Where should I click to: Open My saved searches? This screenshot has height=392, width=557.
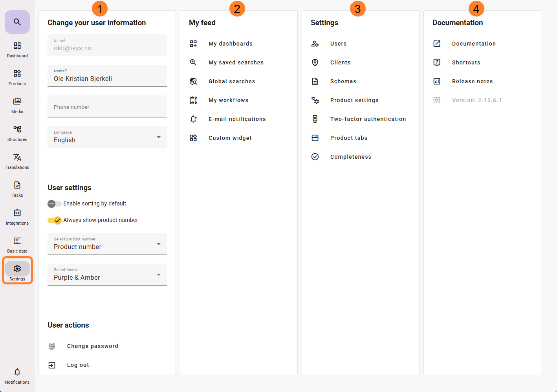tap(236, 62)
